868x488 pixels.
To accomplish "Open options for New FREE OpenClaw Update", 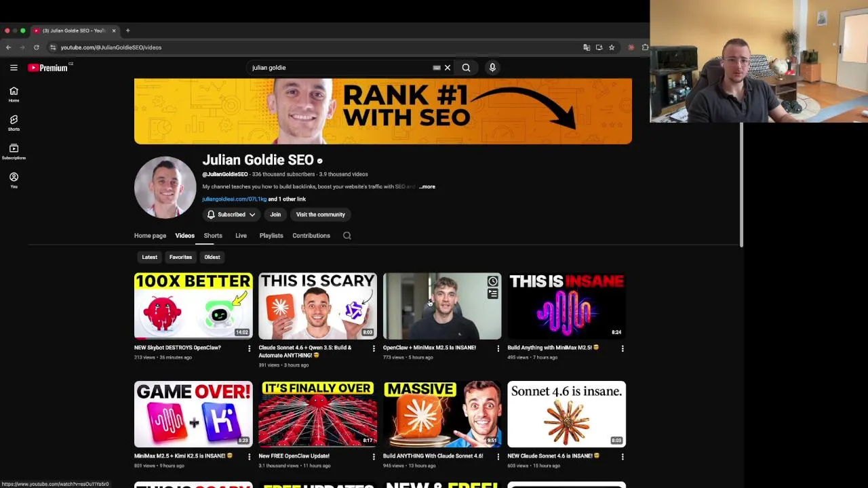I will 374,457.
